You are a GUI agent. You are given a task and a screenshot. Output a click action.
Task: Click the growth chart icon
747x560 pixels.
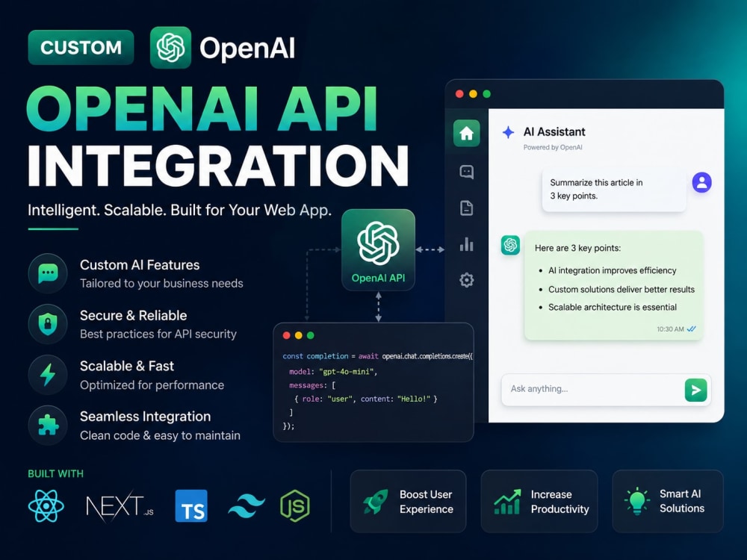(x=507, y=502)
